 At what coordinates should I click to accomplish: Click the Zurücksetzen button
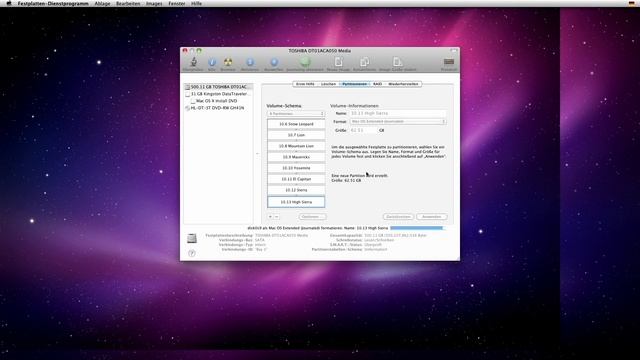click(398, 217)
